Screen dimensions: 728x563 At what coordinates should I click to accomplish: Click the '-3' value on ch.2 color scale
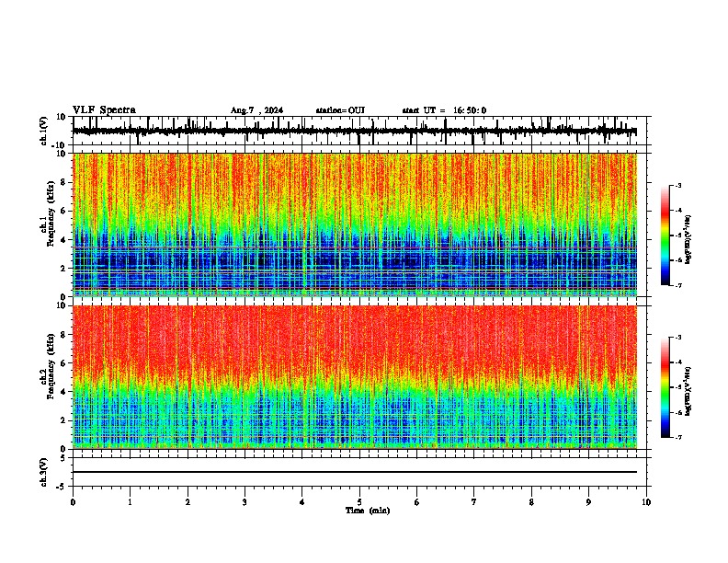[x=677, y=338]
